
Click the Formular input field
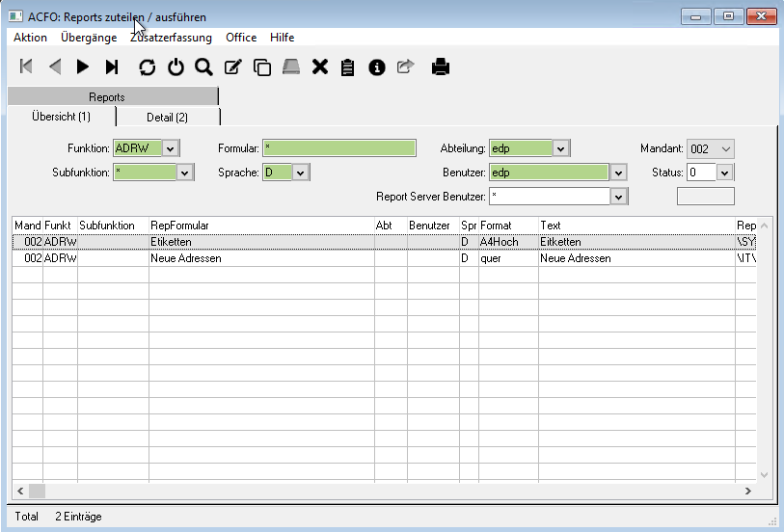pos(339,148)
